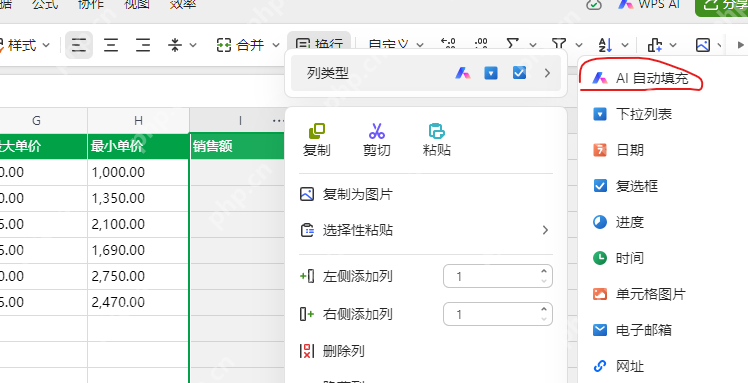The height and width of the screenshot is (383, 748).
Task: Expand the 合并 merge dropdown arrow
Action: 276,45
